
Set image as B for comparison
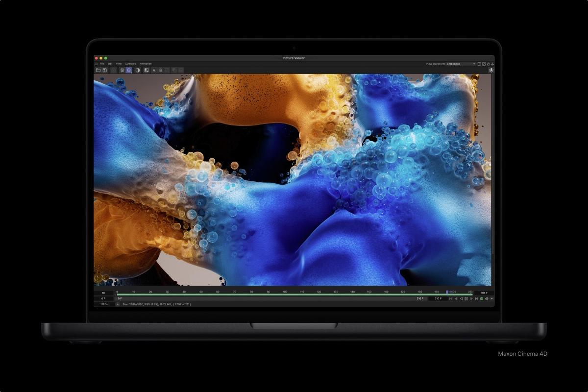[160, 71]
